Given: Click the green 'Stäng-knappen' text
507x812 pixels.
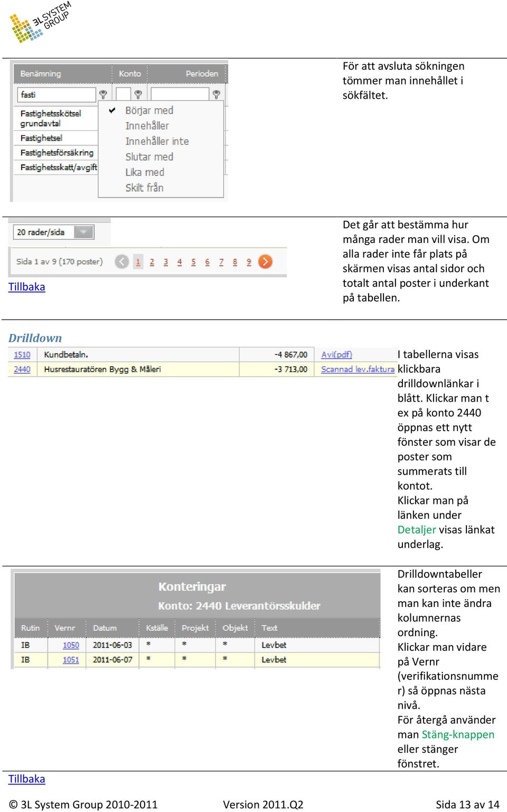Looking at the screenshot, I should pyautogui.click(x=458, y=734).
